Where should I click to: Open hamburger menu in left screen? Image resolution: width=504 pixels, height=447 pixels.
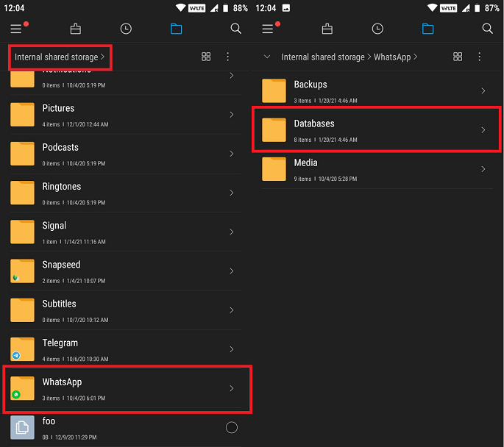coord(16,29)
